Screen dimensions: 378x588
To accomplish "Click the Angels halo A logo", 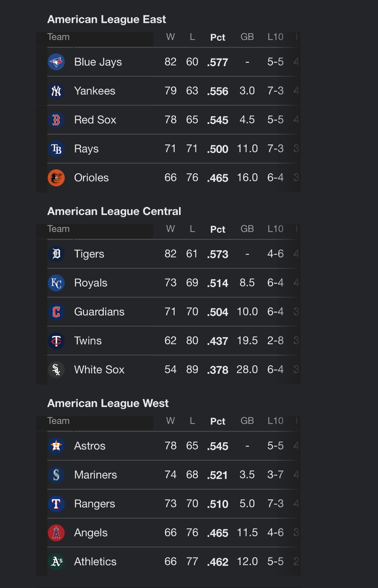I will tap(56, 533).
